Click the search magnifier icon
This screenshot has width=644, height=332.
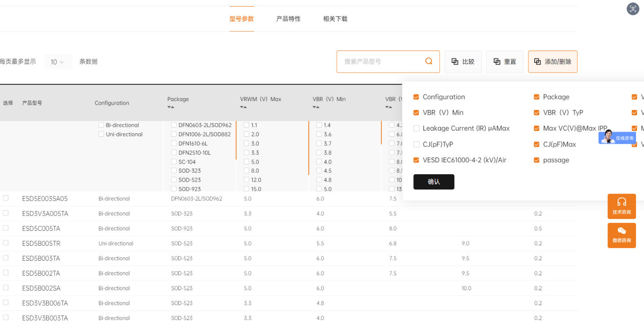pos(428,61)
